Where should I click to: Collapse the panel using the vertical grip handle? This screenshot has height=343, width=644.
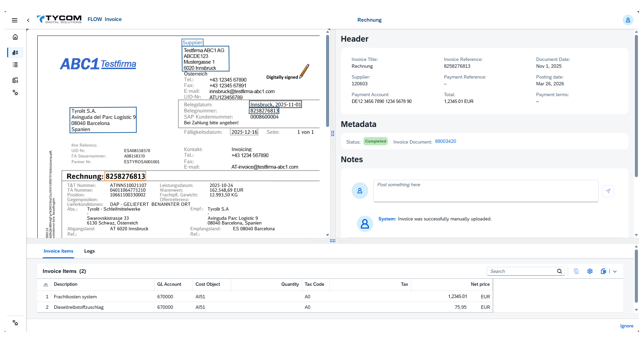332,134
